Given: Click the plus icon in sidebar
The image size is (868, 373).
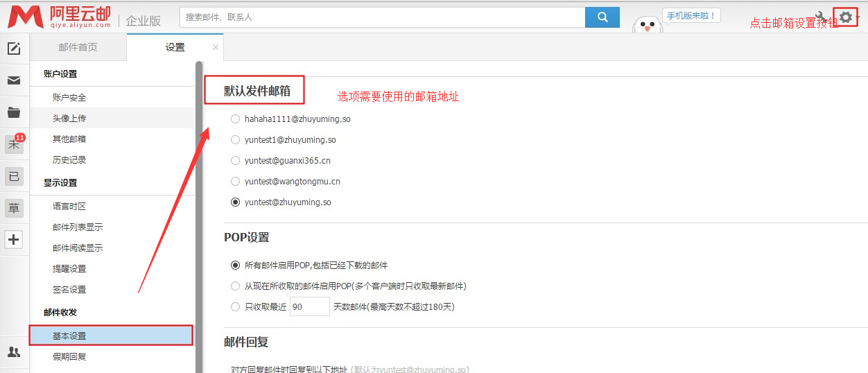Looking at the screenshot, I should coord(14,240).
